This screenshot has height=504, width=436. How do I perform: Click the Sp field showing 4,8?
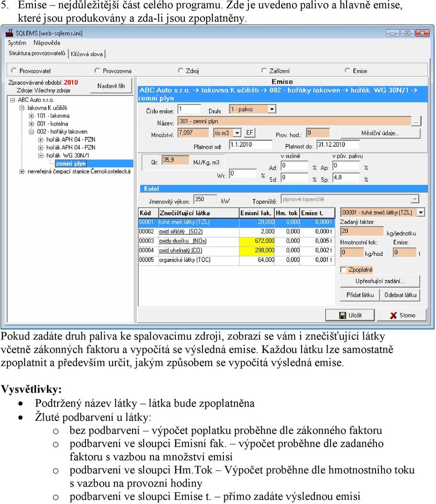pyautogui.click(x=346, y=177)
